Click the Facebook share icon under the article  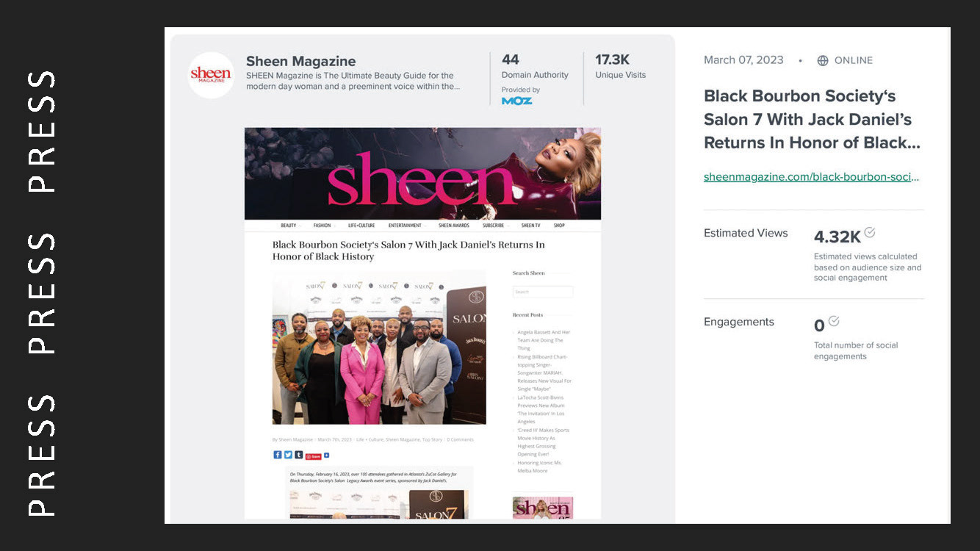tap(278, 455)
